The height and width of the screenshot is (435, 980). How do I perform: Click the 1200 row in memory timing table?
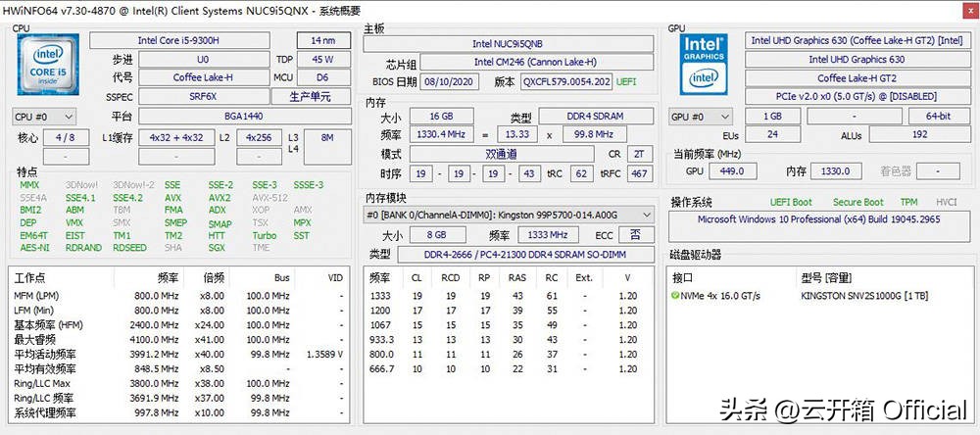[x=508, y=311]
